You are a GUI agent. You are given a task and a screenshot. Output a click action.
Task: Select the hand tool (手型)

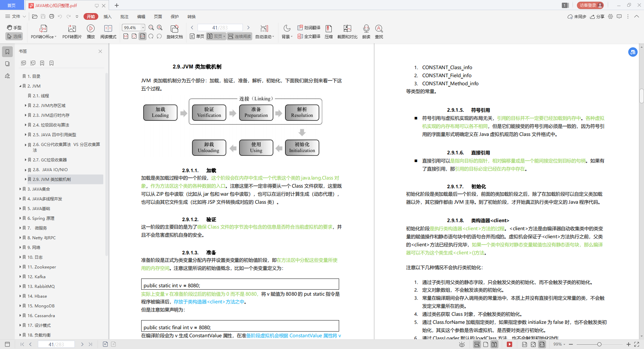pos(14,28)
